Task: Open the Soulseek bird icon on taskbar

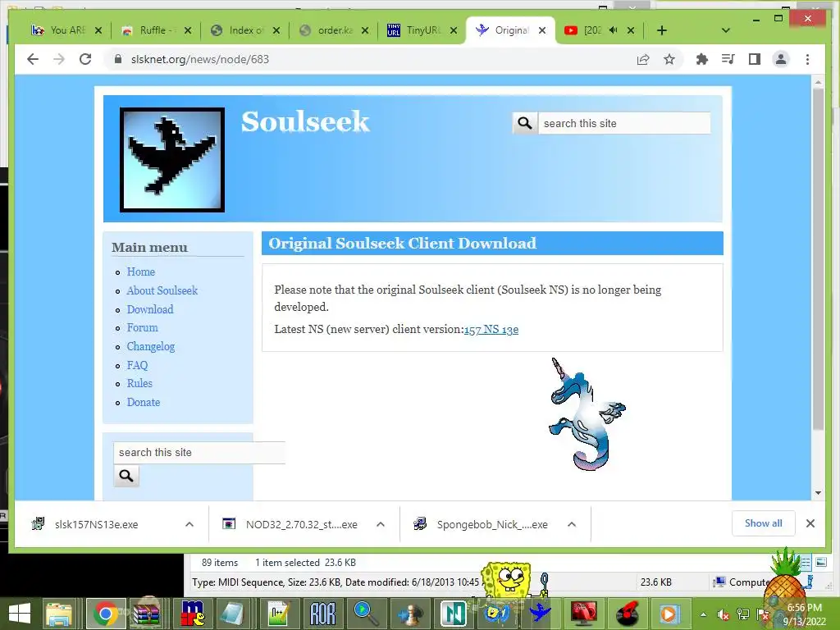Action: pos(540,612)
